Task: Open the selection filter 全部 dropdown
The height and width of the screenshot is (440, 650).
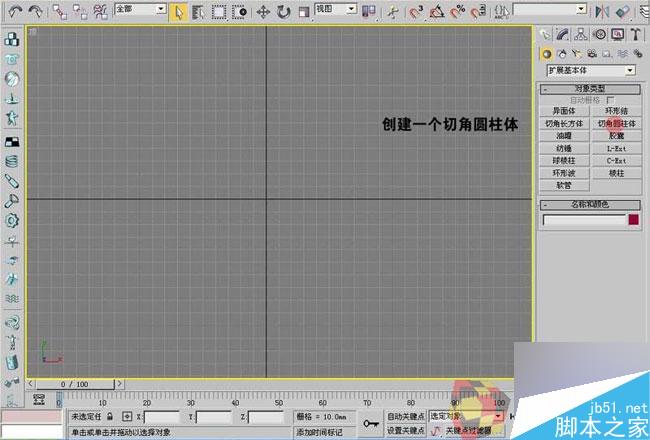Action: point(161,9)
